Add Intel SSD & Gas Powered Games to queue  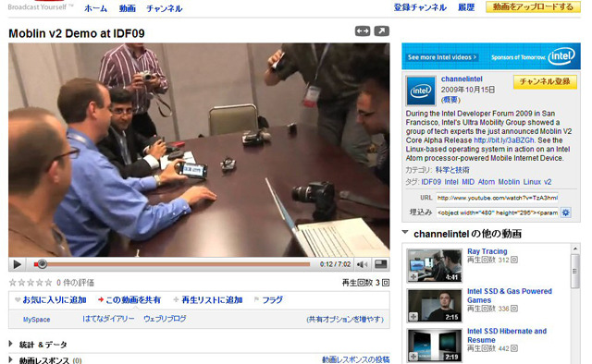(413, 317)
